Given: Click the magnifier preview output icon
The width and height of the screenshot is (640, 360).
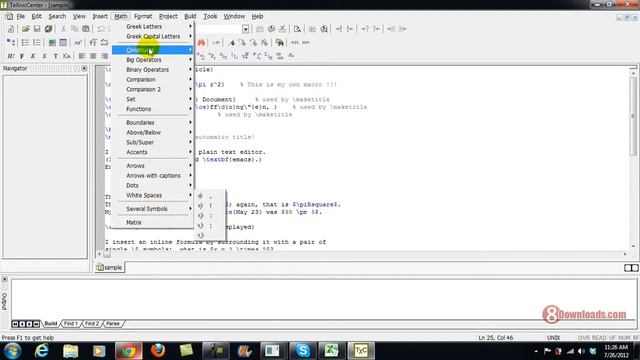Looking at the screenshot, I should coord(297,29).
